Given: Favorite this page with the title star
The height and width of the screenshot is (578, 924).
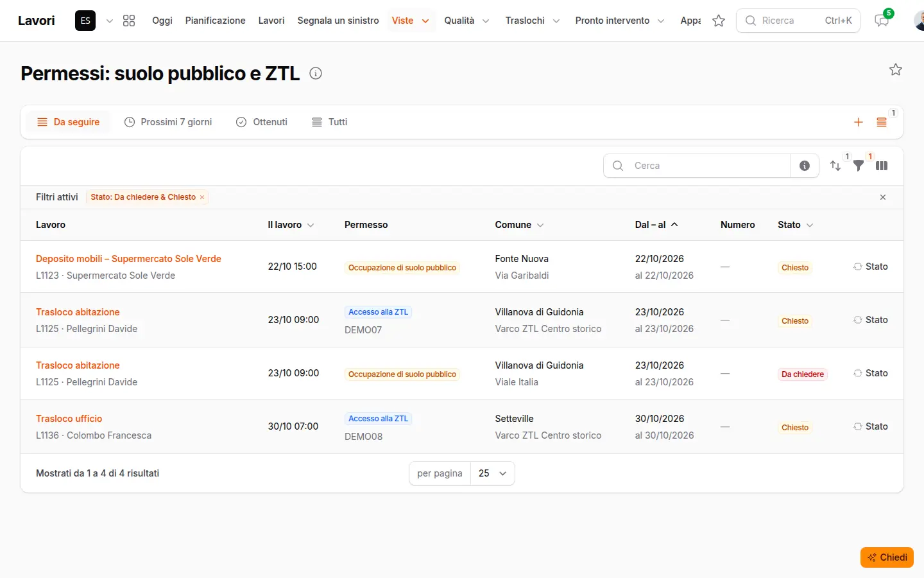Looking at the screenshot, I should pos(896,69).
